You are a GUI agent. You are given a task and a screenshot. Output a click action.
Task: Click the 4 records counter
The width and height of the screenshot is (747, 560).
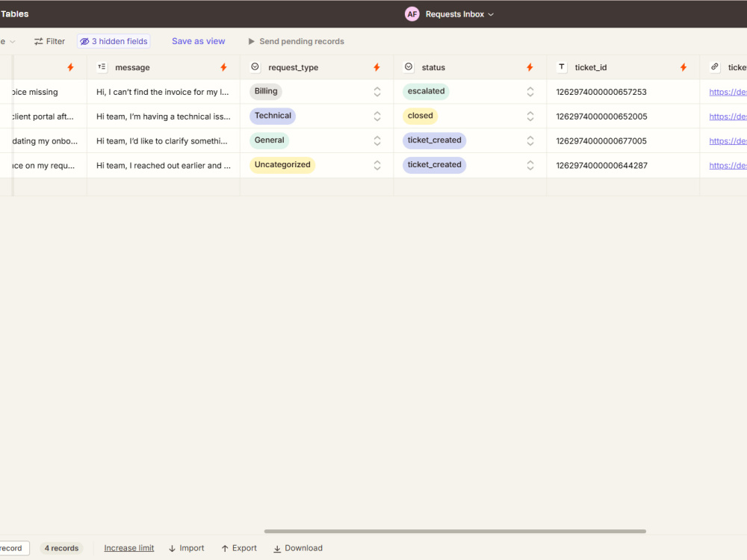click(61, 548)
